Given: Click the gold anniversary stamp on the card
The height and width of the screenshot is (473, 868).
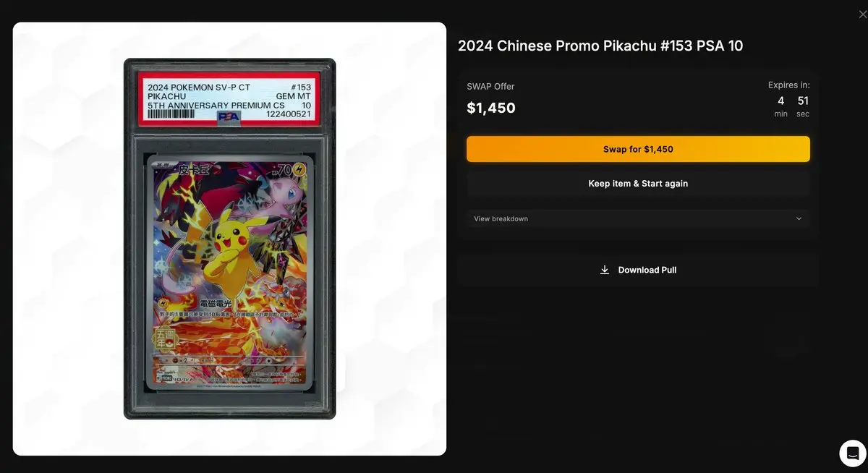Looking at the screenshot, I should point(163,338).
